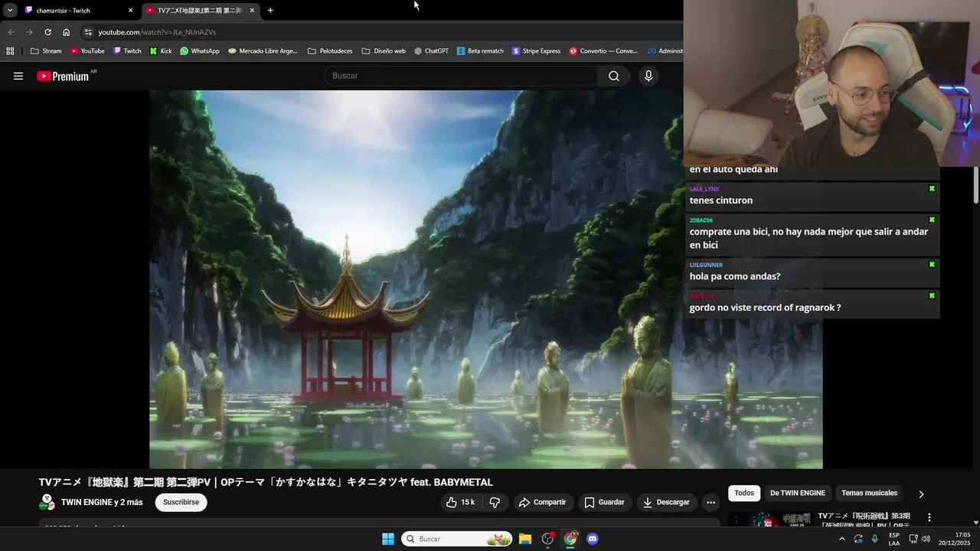Reload the page in Chrome
Image resolution: width=980 pixels, height=551 pixels.
pyautogui.click(x=47, y=32)
